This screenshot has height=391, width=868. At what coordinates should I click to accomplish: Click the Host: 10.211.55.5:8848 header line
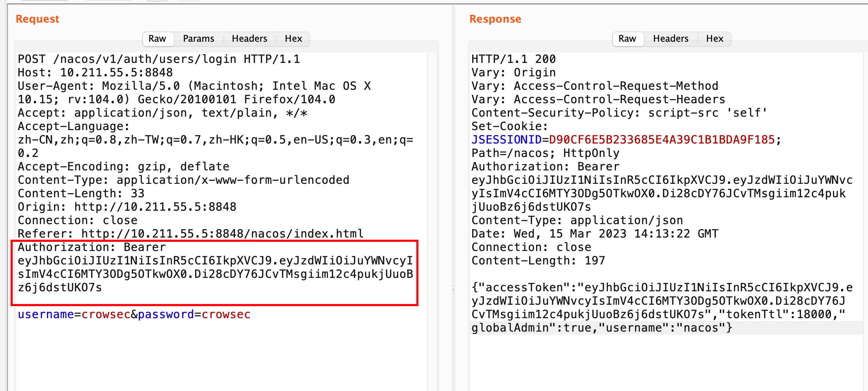pyautogui.click(x=95, y=72)
